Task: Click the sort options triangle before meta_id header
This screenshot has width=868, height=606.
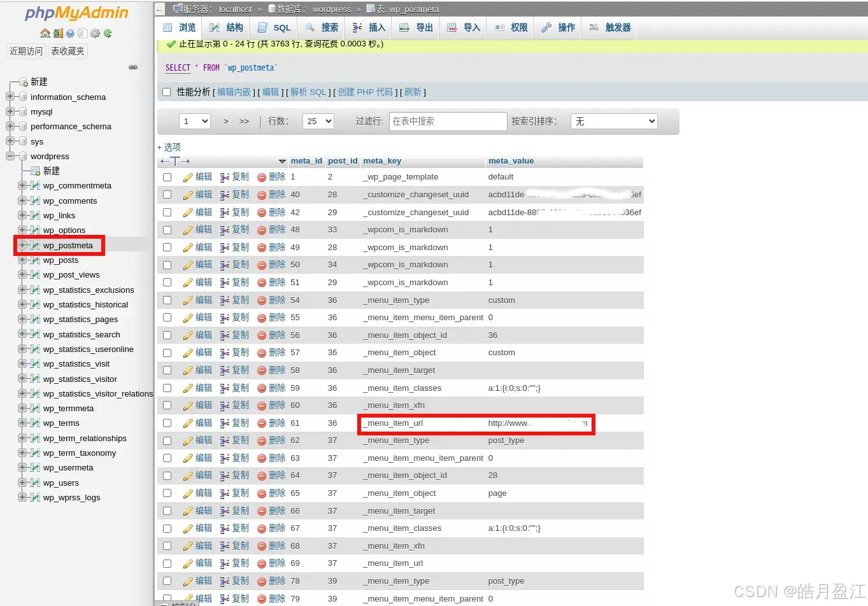Action: click(282, 161)
